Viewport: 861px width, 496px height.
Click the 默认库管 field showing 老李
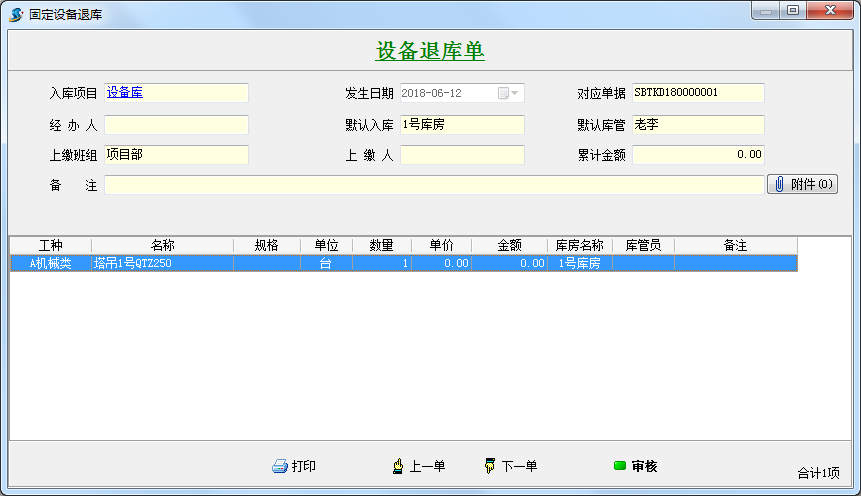[x=698, y=125]
